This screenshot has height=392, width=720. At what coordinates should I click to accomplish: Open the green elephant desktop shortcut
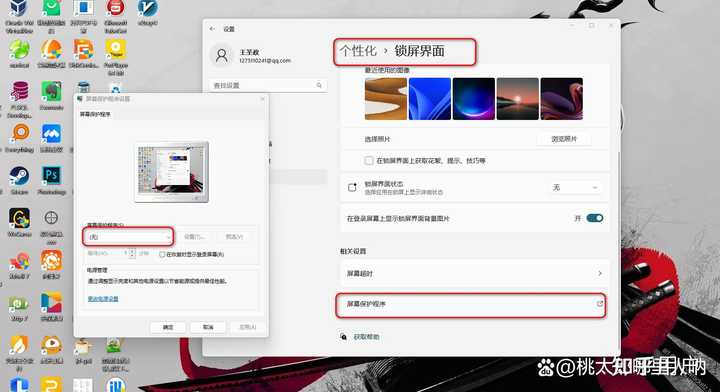[x=51, y=91]
